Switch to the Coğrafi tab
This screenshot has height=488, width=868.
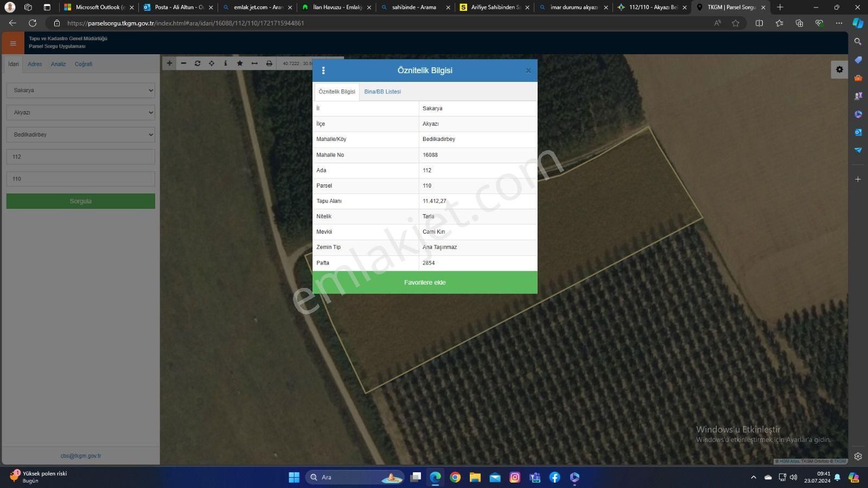pos(84,64)
